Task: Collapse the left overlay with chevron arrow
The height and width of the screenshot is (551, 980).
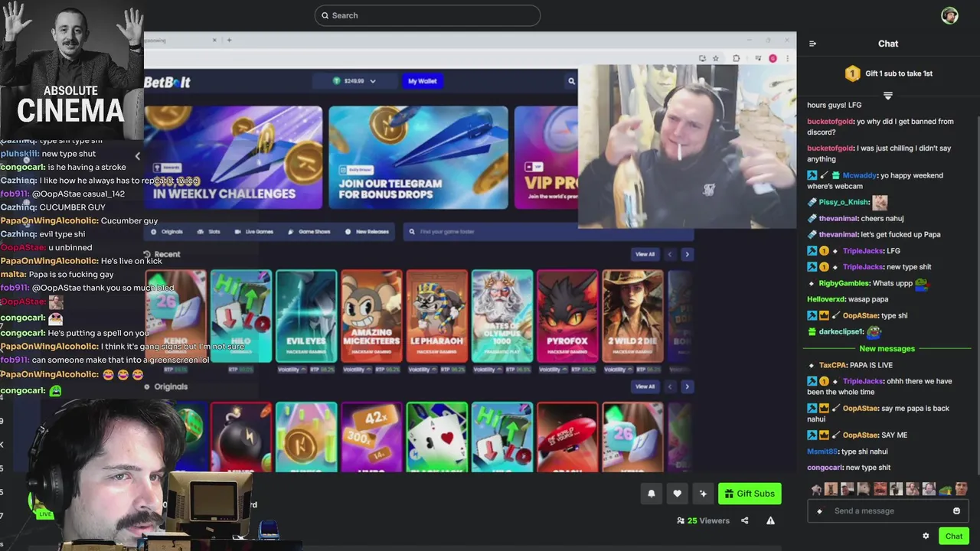Action: [x=138, y=156]
